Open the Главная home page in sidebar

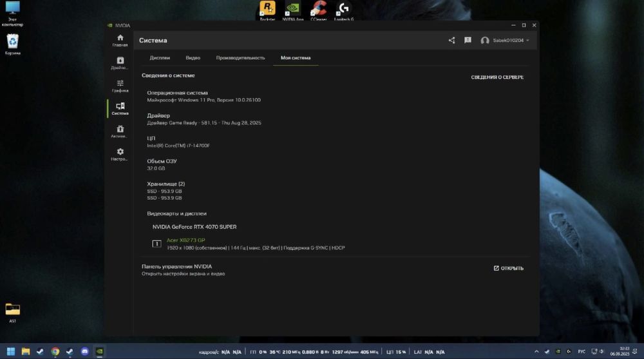[120, 41]
